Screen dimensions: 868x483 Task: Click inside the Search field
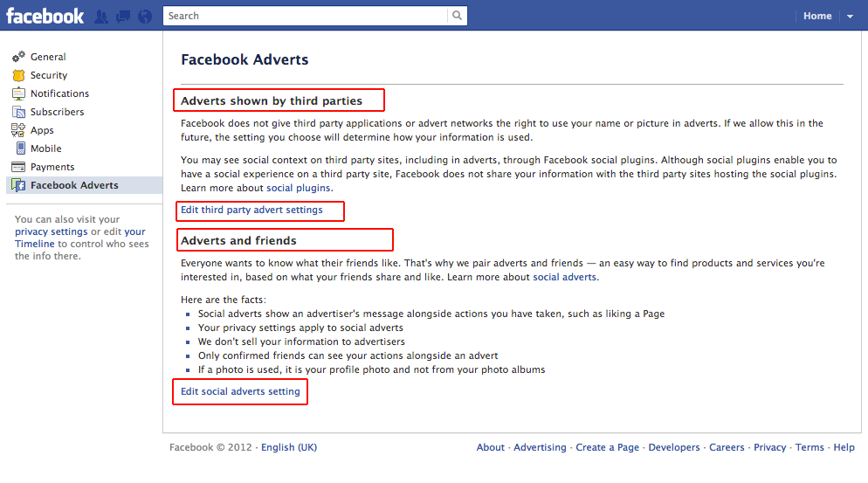click(x=306, y=16)
